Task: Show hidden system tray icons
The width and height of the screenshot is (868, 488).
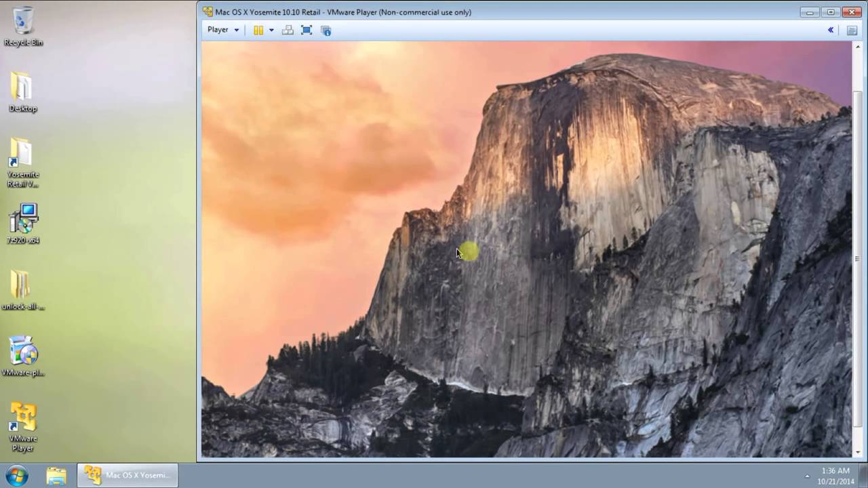Action: (807, 476)
